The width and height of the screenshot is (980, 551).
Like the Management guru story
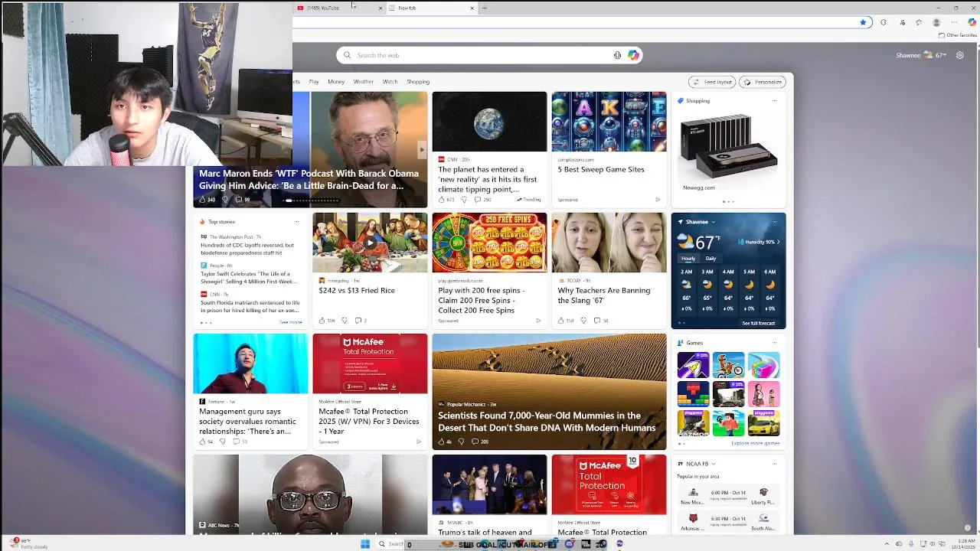206,442
